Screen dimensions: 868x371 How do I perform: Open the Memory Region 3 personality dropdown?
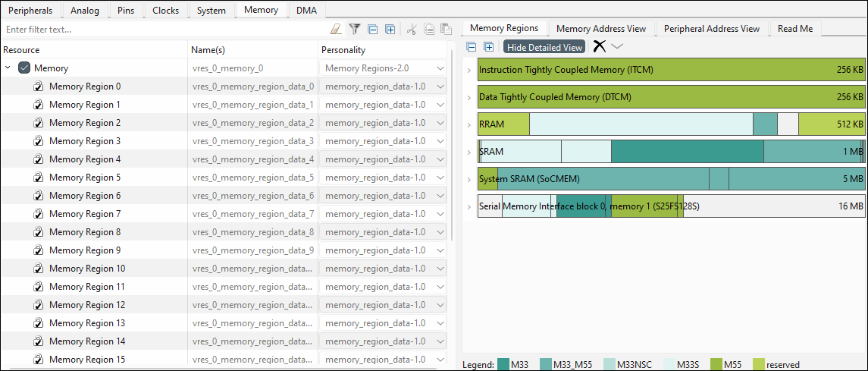pos(440,141)
